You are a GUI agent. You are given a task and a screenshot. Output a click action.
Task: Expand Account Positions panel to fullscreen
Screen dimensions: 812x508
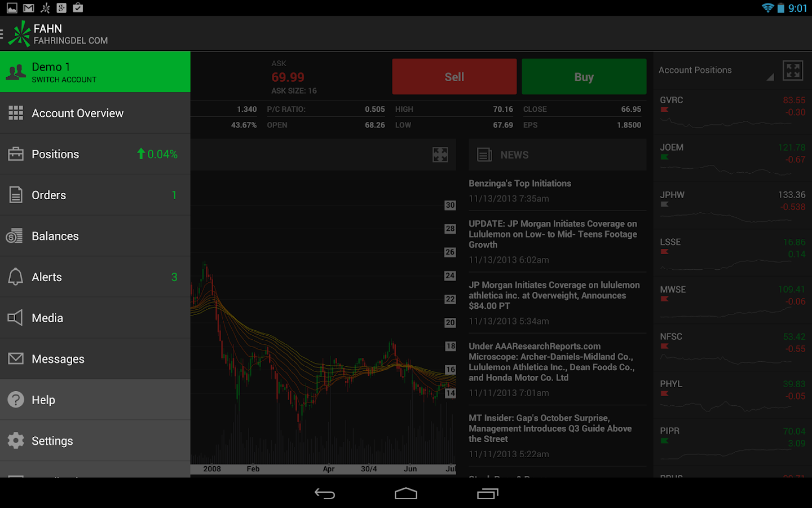(x=793, y=71)
